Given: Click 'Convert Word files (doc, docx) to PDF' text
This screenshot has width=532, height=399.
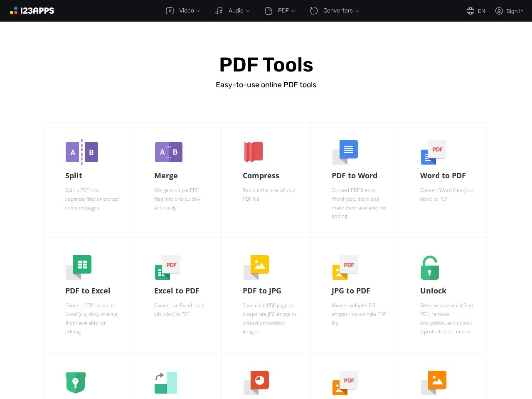Looking at the screenshot, I should [447, 195].
